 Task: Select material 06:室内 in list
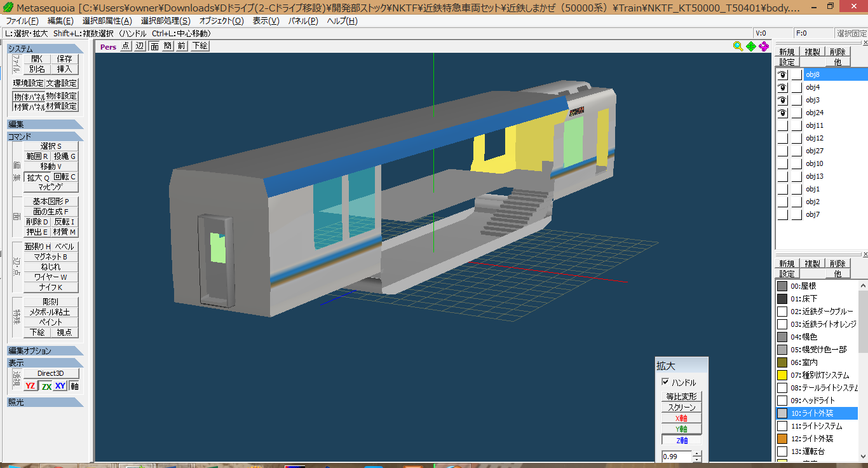point(817,362)
